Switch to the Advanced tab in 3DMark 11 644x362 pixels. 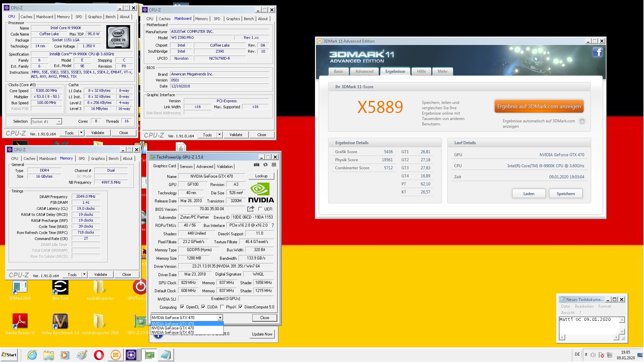point(364,71)
